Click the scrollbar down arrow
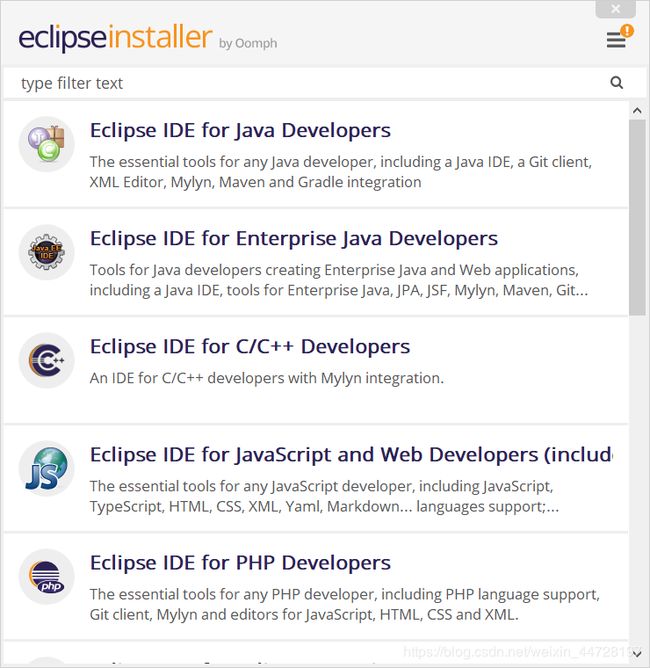This screenshot has height=668, width=650. click(x=637, y=654)
